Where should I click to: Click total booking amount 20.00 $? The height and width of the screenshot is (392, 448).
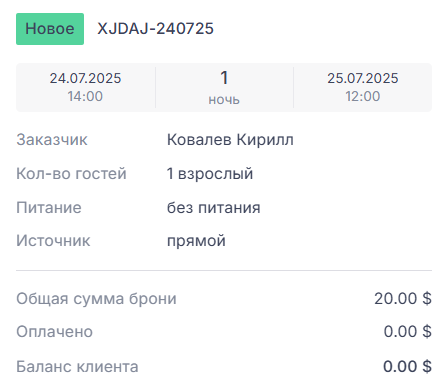point(403,298)
